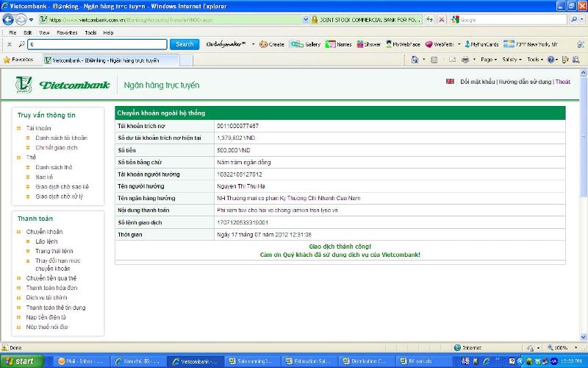Viewport: 588px width, 368px height.
Task: Click the toolbar search text field
Action: pyautogui.click(x=98, y=44)
